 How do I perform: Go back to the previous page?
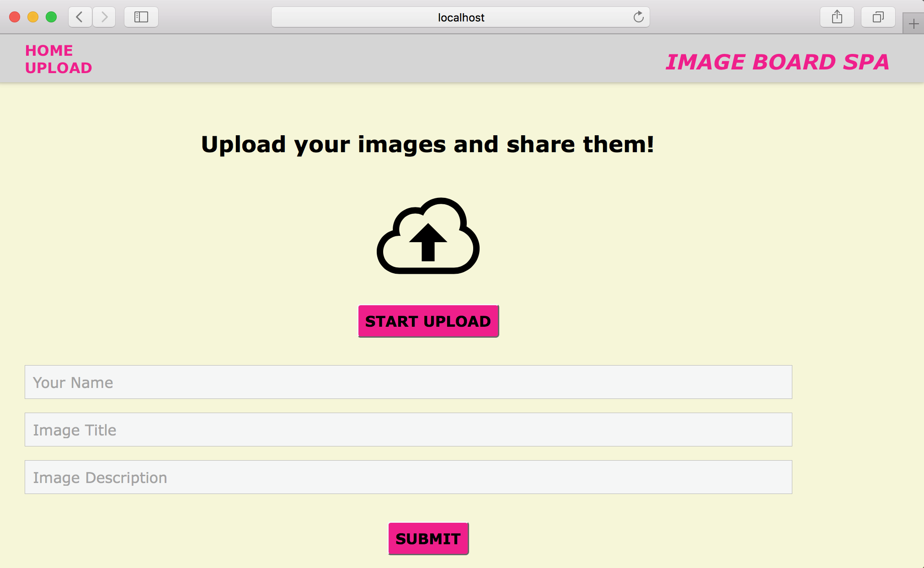coord(80,17)
